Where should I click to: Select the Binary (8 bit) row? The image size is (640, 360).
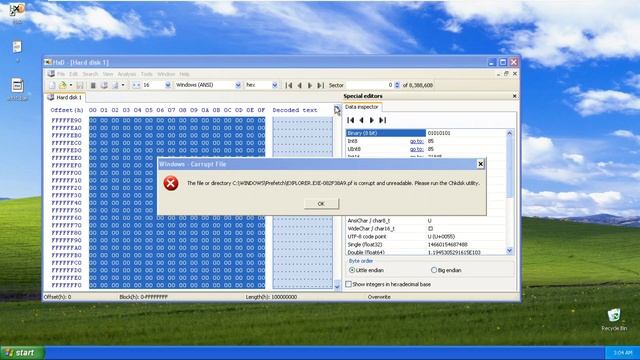coord(426,133)
